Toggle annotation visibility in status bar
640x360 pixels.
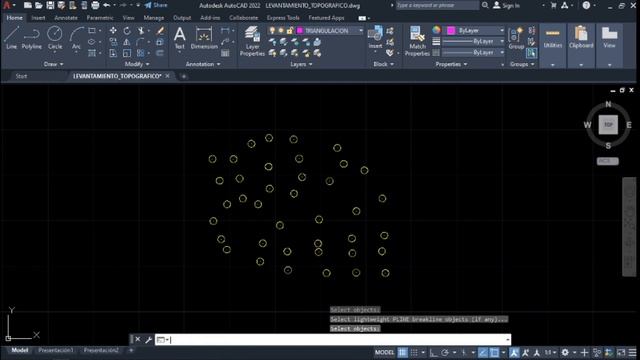(x=514, y=352)
